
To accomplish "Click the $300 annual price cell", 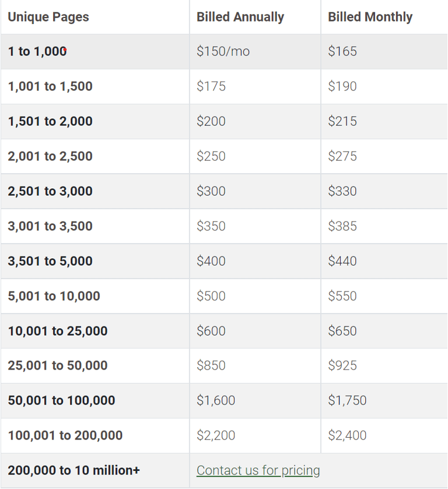I will click(x=211, y=191).
